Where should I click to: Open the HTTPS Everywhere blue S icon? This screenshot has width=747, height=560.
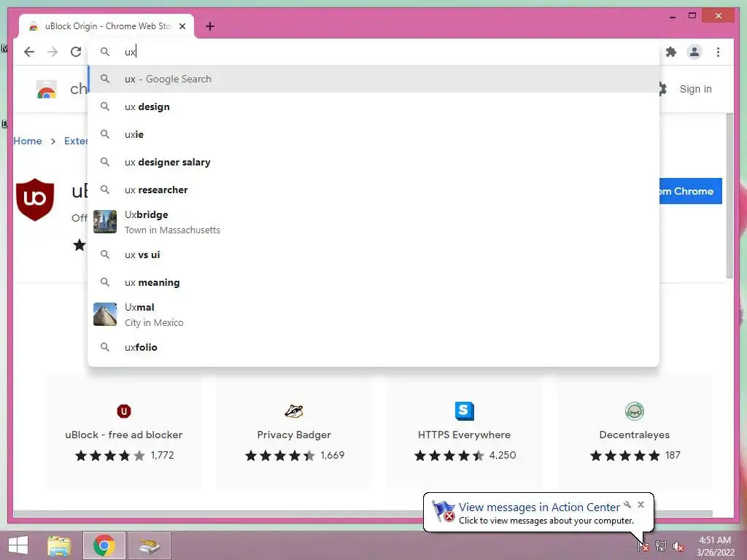coord(465,411)
